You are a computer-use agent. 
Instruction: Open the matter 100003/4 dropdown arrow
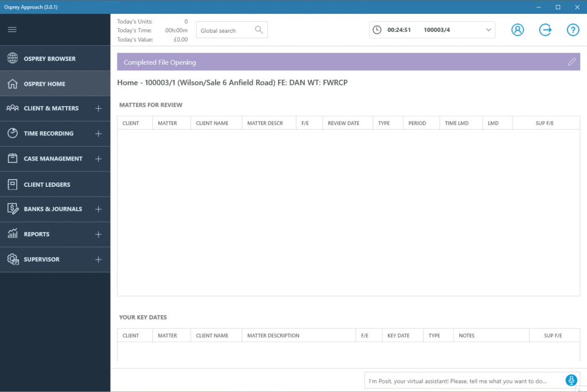pos(488,30)
